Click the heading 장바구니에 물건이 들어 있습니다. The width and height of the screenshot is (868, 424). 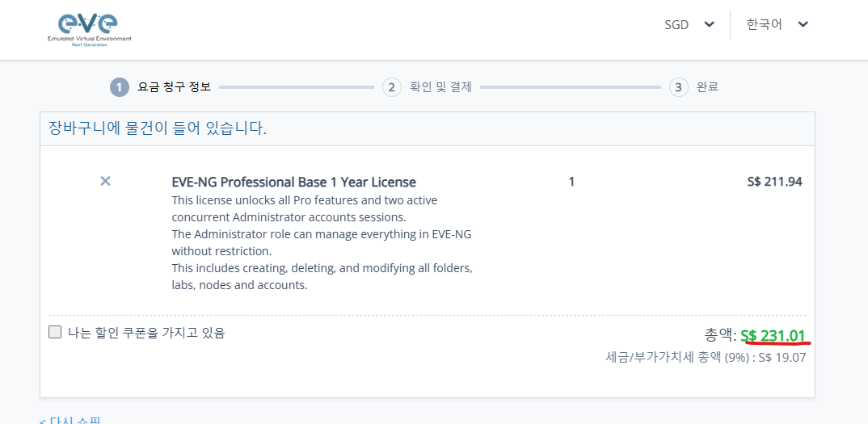[158, 129]
